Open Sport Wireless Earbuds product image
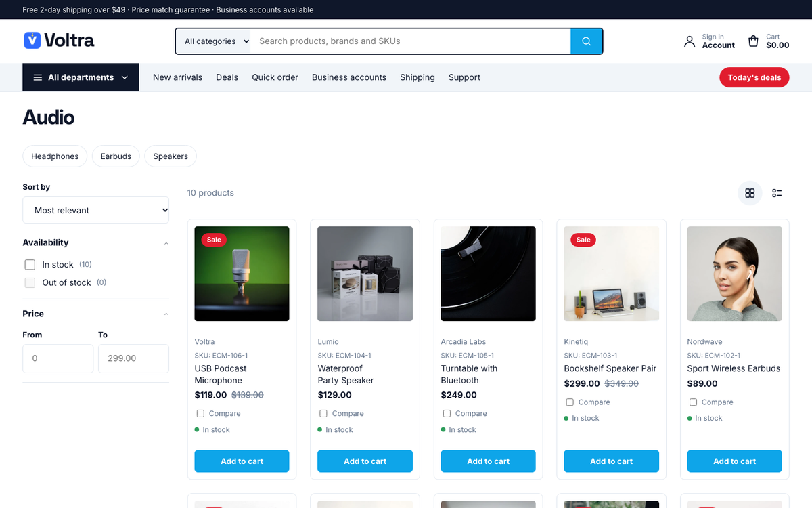This screenshot has height=508, width=812. tap(735, 274)
